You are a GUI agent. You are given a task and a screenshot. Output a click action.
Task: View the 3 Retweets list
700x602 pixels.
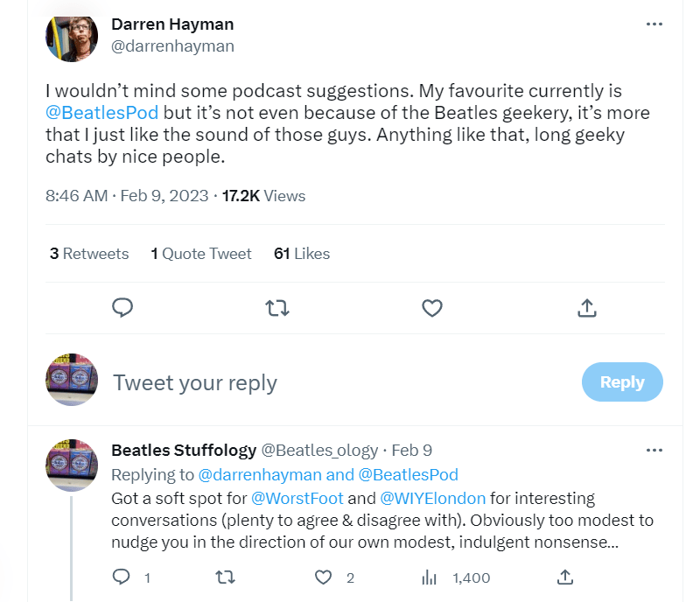tap(89, 254)
